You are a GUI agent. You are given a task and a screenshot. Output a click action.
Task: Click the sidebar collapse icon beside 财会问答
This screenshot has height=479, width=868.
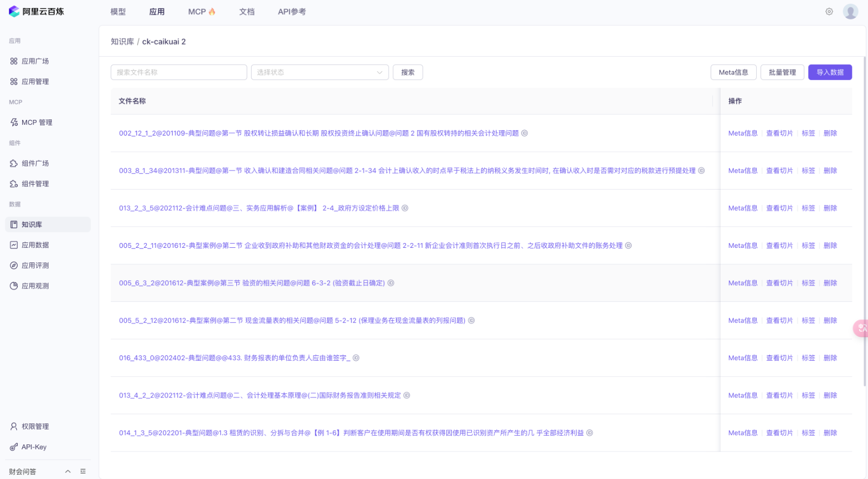point(83,471)
